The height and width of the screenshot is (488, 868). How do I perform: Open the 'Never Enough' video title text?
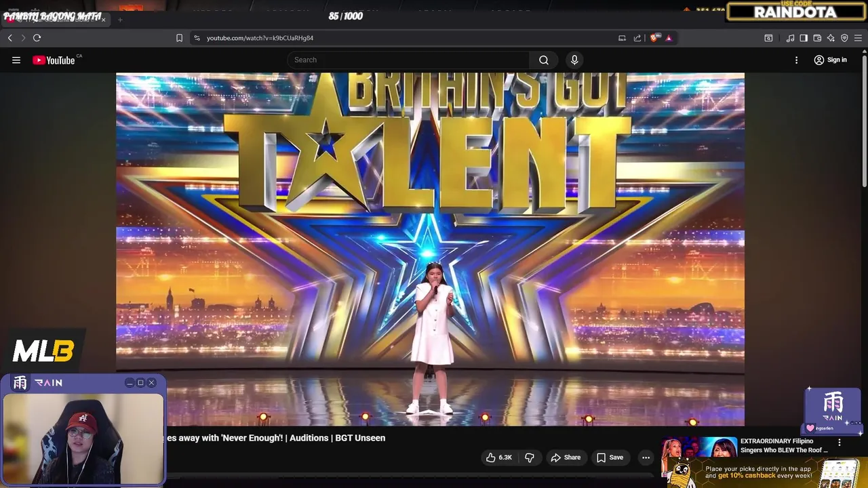click(x=276, y=438)
